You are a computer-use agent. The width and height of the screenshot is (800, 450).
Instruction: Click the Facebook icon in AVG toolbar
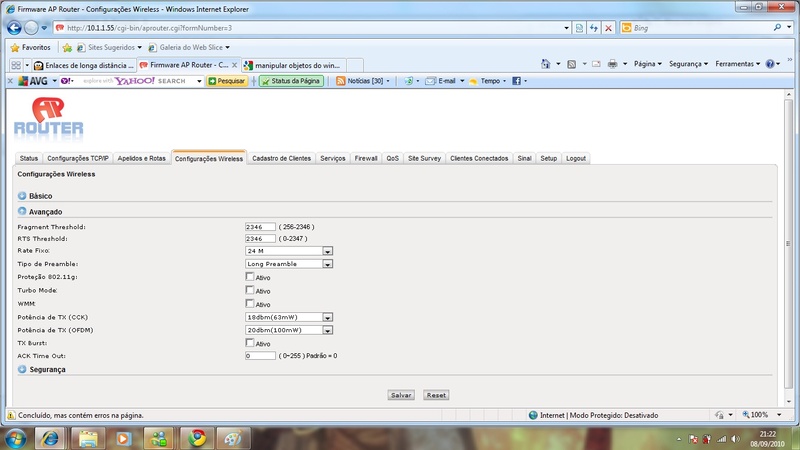(x=516, y=81)
